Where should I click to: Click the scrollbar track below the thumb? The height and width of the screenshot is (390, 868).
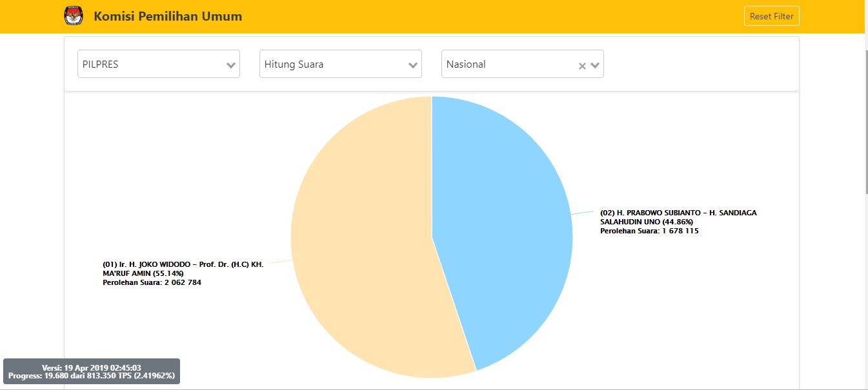(865, 290)
